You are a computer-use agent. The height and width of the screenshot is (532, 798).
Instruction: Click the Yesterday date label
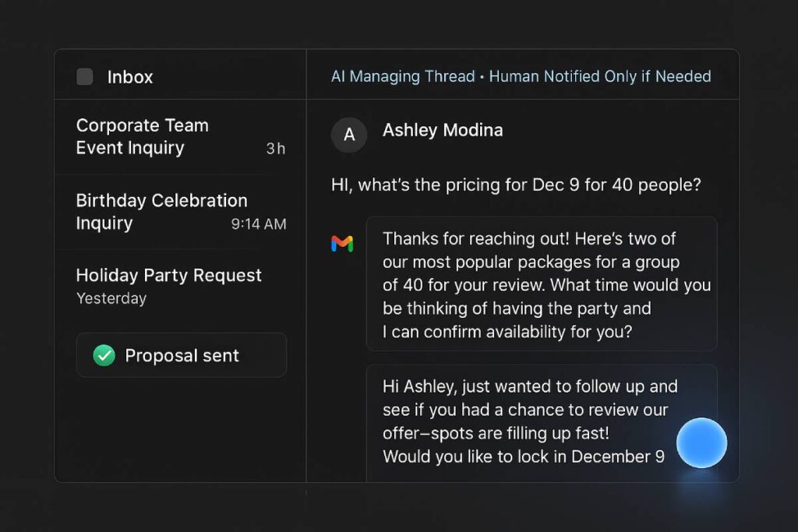point(111,298)
